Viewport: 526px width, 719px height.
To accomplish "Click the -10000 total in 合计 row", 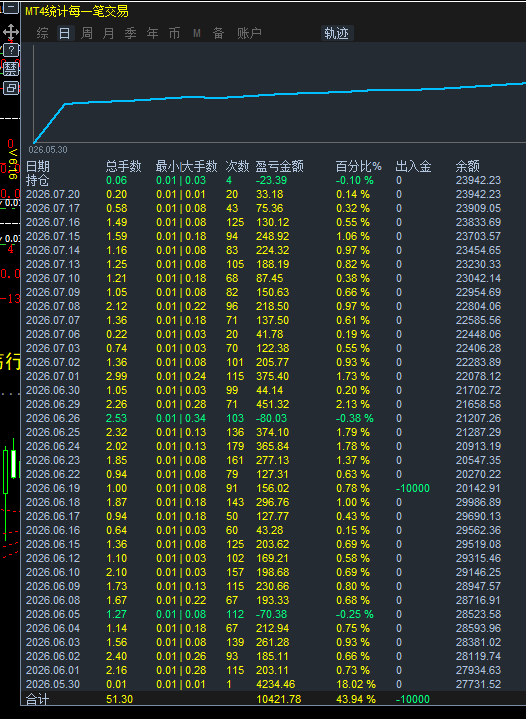I will point(413,699).
